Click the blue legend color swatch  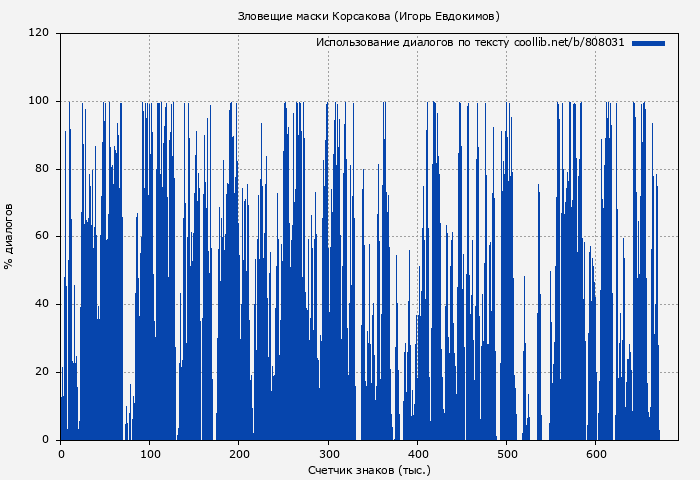tap(648, 43)
